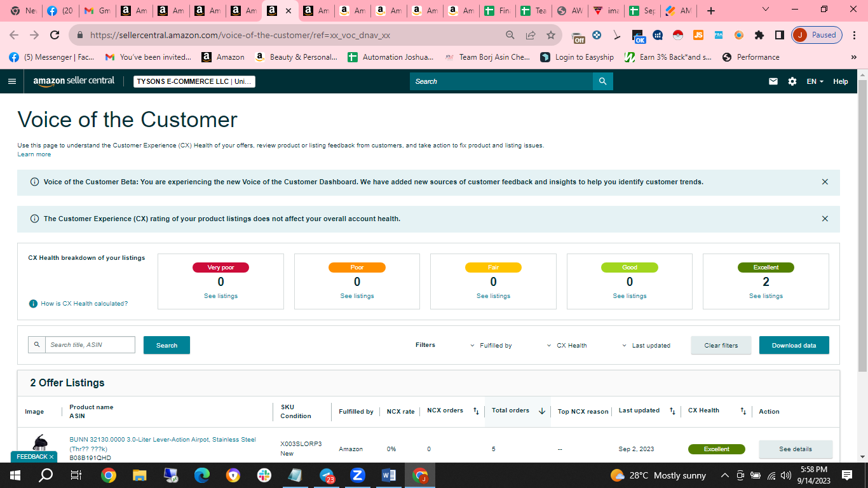868x488 pixels.
Task: Click the BUNN Airpot product thumbnail
Action: (39, 444)
